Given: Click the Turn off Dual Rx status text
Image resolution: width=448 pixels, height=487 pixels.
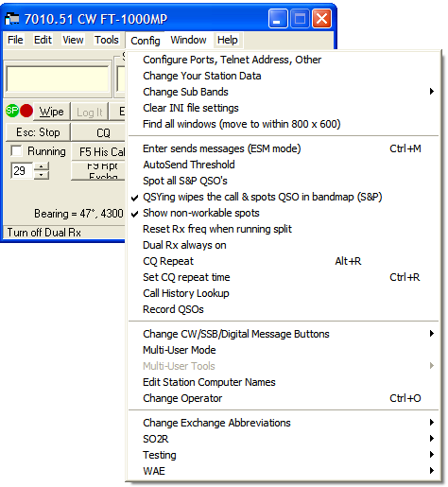Looking at the screenshot, I should 44,233.
